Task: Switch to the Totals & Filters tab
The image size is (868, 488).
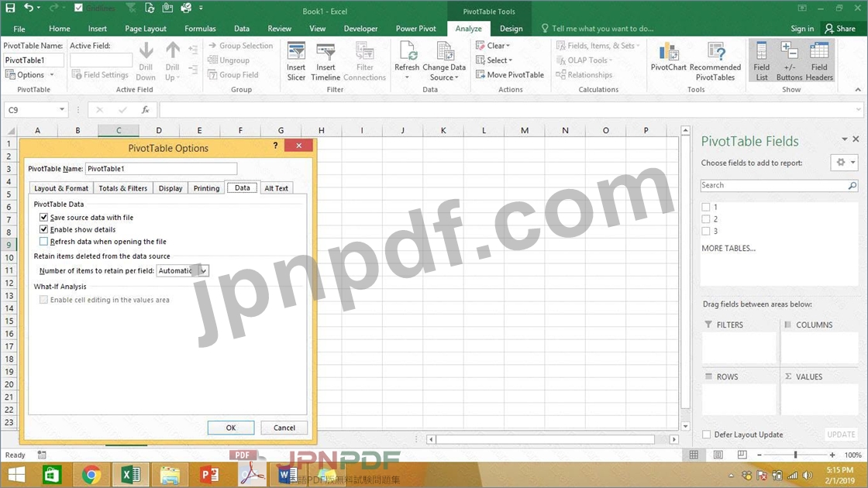Action: tap(122, 188)
